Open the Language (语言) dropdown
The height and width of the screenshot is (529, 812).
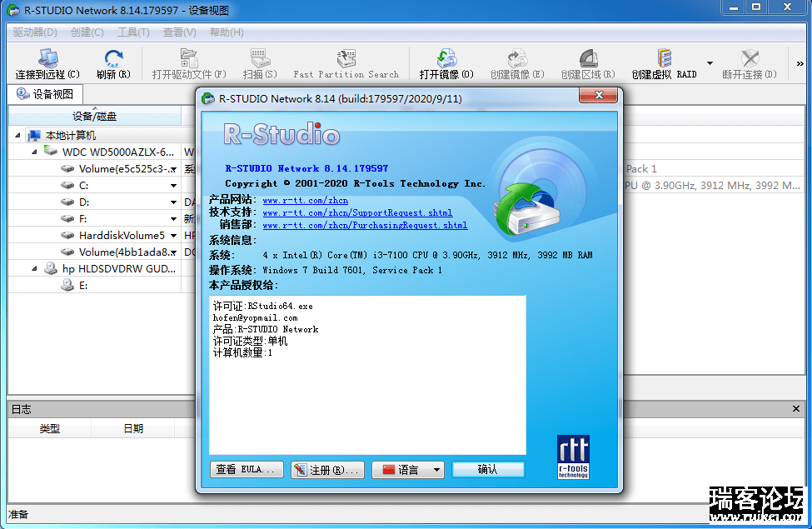pyautogui.click(x=408, y=469)
